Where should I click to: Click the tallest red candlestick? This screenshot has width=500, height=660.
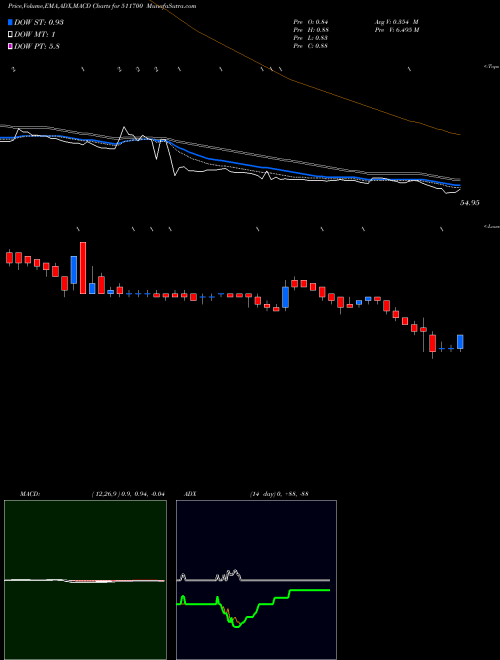click(x=83, y=268)
